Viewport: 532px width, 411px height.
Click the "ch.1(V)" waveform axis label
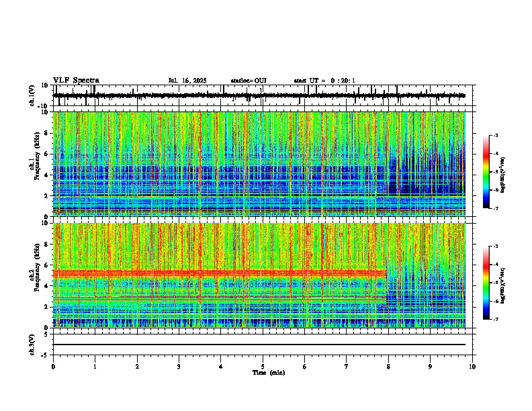click(x=32, y=95)
